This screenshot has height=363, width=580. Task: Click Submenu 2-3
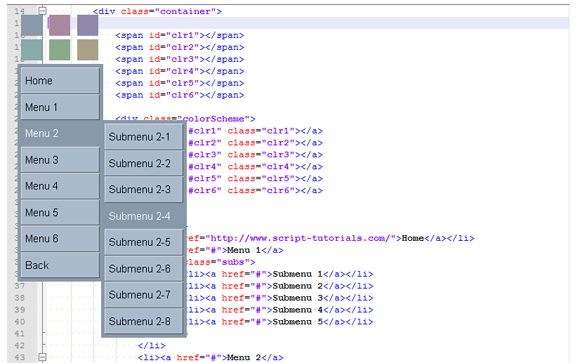tap(144, 189)
